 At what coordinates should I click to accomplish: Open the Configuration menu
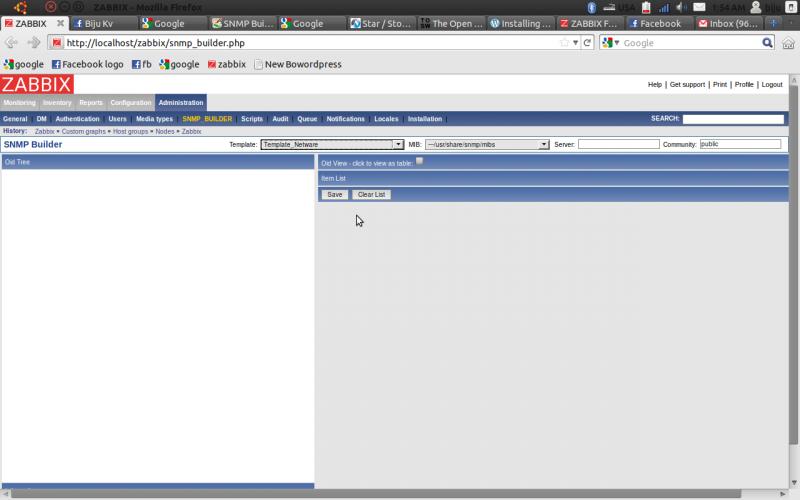click(131, 103)
